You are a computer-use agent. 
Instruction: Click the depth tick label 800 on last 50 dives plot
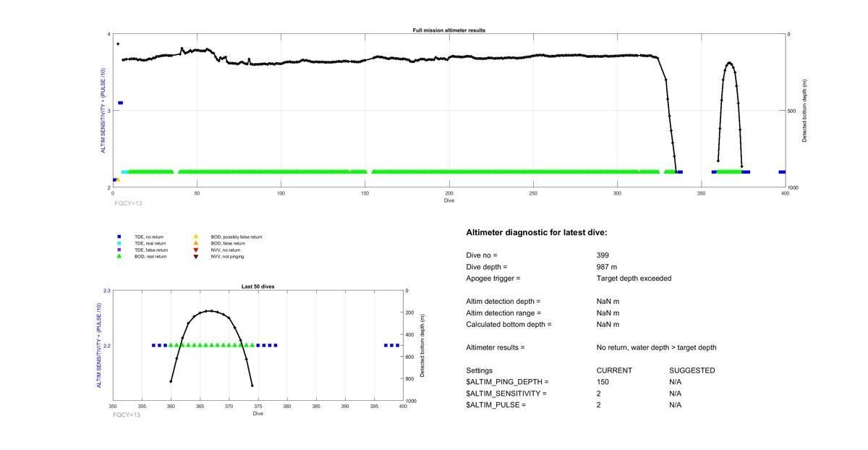409,378
